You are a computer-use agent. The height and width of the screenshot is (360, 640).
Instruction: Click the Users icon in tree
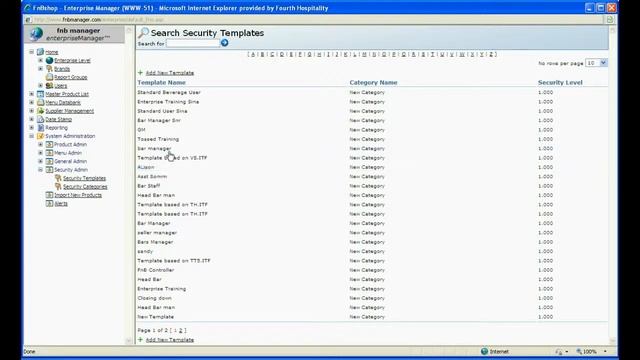click(x=49, y=86)
